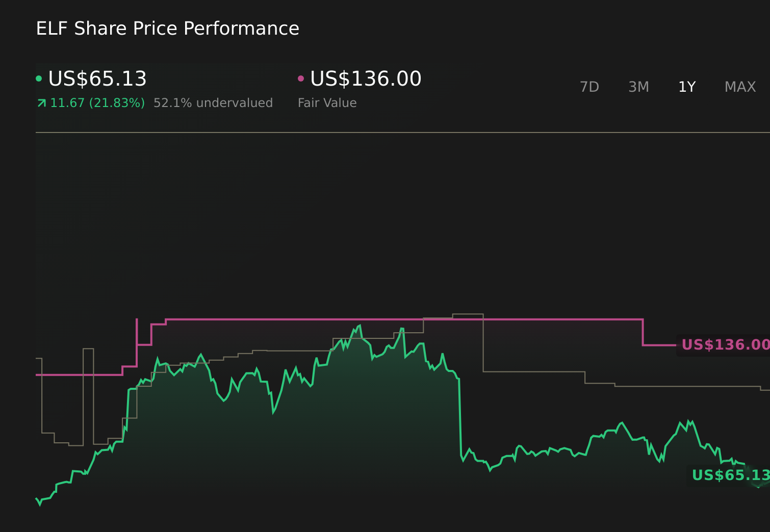Toggle share price visibility via its legend marker

[x=39, y=78]
